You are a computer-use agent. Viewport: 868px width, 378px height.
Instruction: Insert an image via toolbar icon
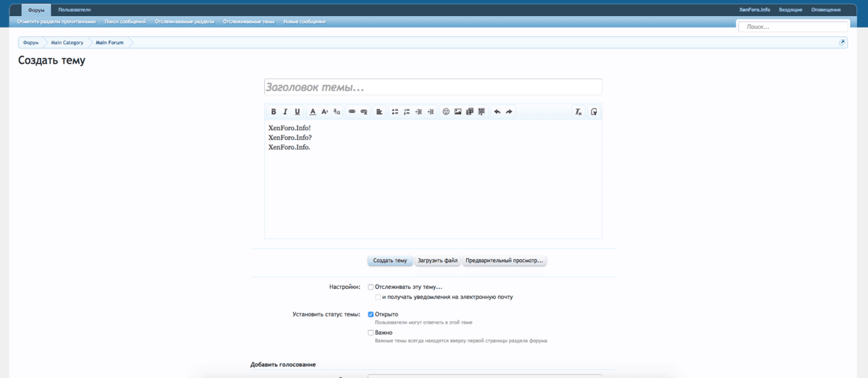click(458, 112)
